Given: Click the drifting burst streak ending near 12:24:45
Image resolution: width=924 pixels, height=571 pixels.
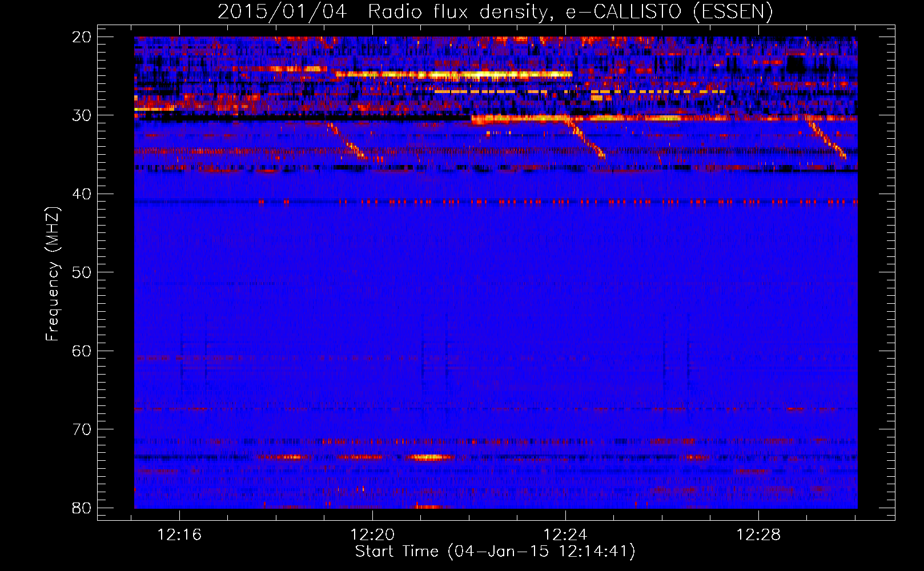Looking at the screenshot, I should (x=585, y=138).
